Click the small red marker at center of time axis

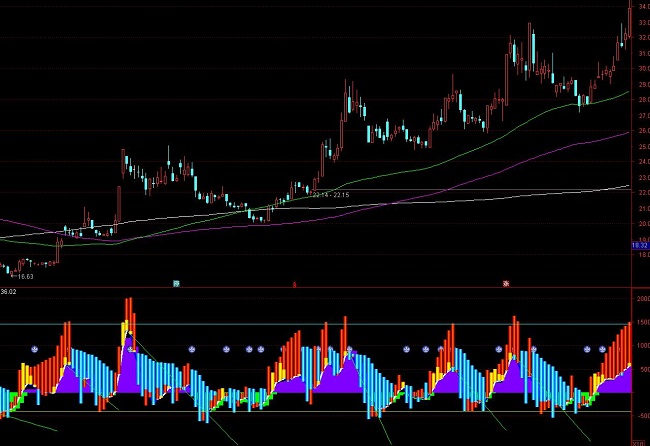click(x=294, y=284)
